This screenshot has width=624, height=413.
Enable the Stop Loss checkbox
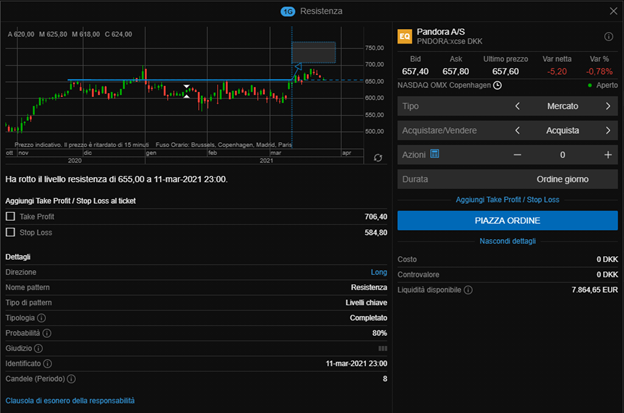pyautogui.click(x=10, y=232)
